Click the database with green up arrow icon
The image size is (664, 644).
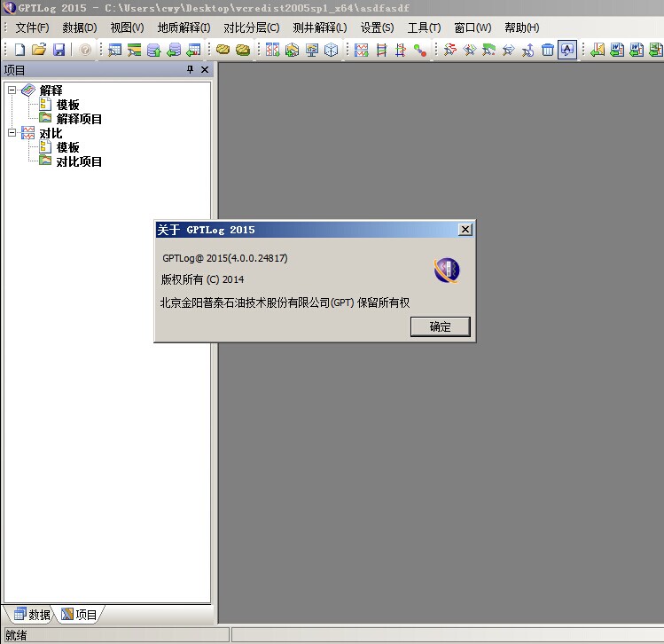click(x=153, y=50)
